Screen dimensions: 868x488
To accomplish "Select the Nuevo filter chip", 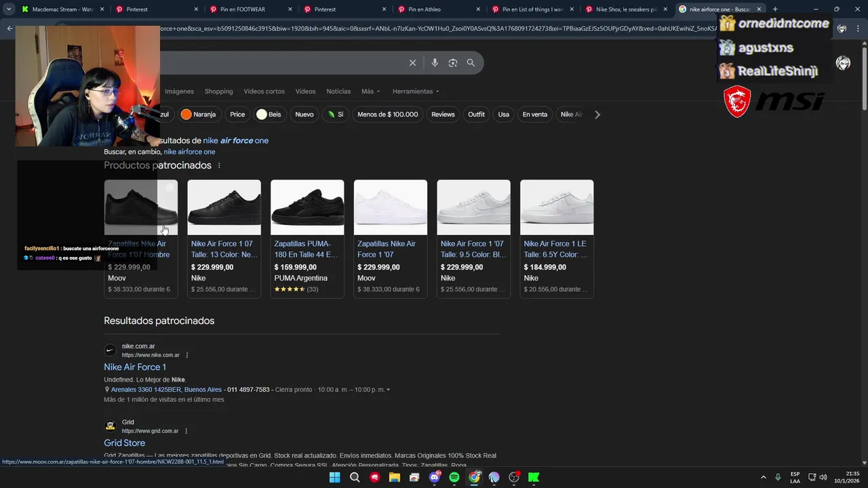I will pos(304,115).
